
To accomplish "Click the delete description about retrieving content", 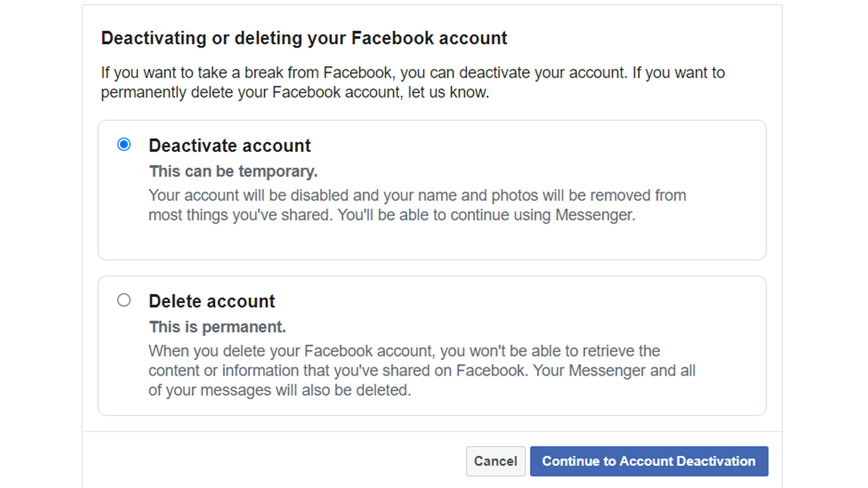I will [x=422, y=370].
